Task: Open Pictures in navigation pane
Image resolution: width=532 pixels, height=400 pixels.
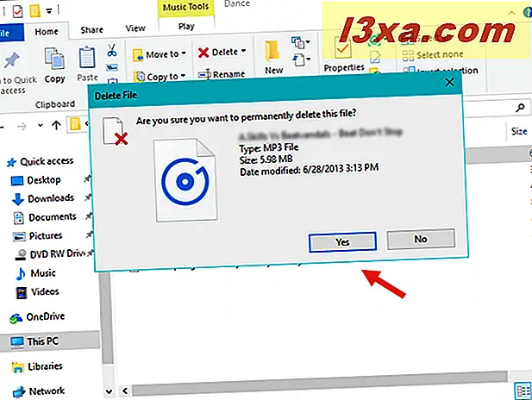Action: 37,236
